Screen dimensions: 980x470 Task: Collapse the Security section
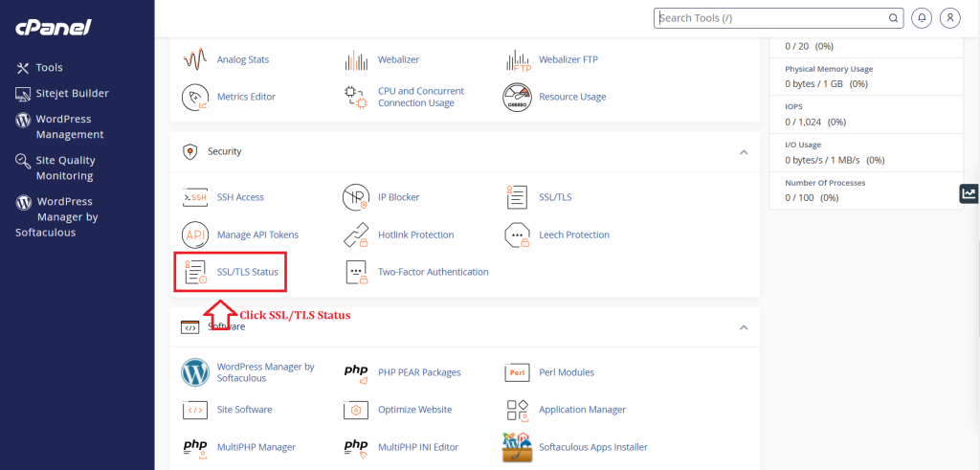pyautogui.click(x=744, y=152)
